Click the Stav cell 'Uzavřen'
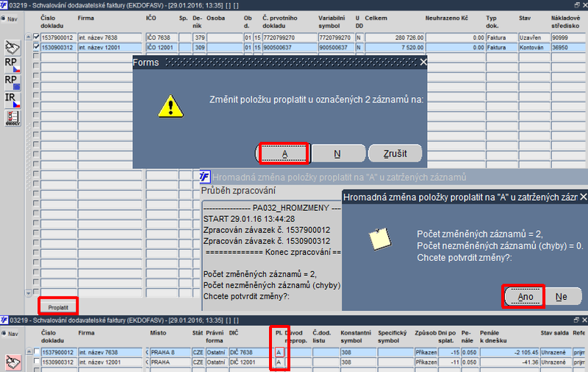 [534, 37]
